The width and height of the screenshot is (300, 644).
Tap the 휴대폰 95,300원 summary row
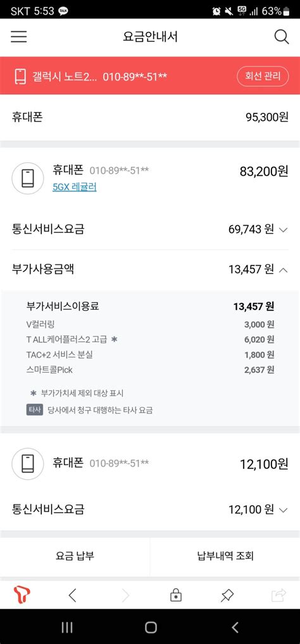[x=150, y=117]
